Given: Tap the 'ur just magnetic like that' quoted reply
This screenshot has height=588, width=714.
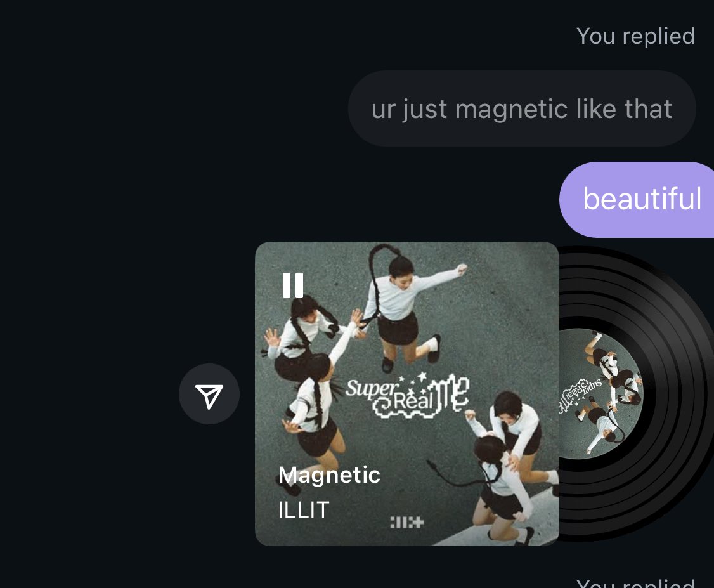Looking at the screenshot, I should point(522,109).
